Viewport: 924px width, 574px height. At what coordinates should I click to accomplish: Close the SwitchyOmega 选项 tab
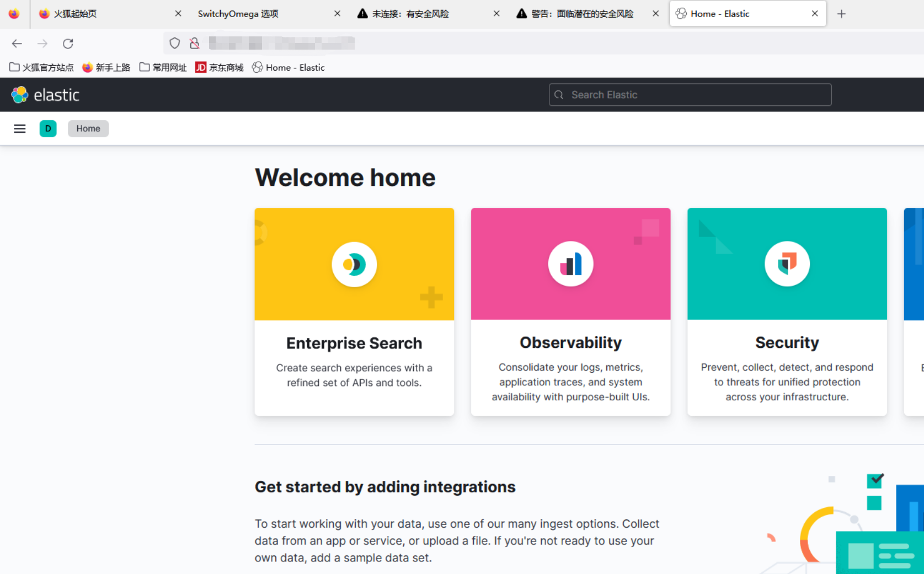tap(338, 14)
